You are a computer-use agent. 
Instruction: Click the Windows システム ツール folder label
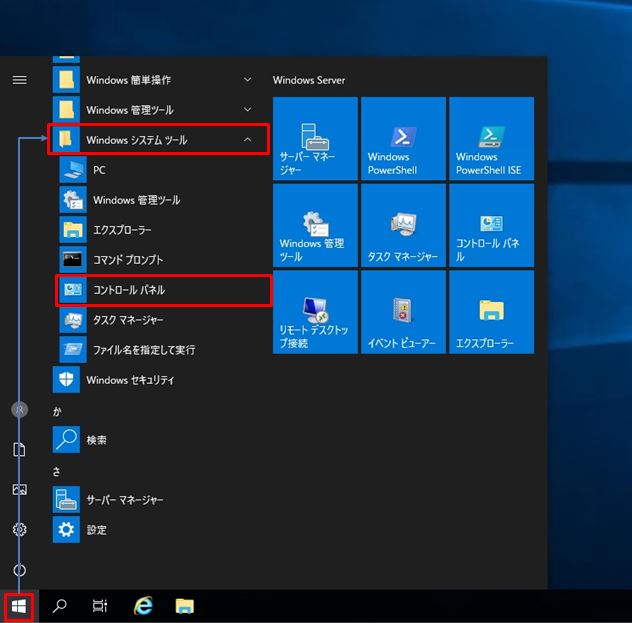point(137,140)
